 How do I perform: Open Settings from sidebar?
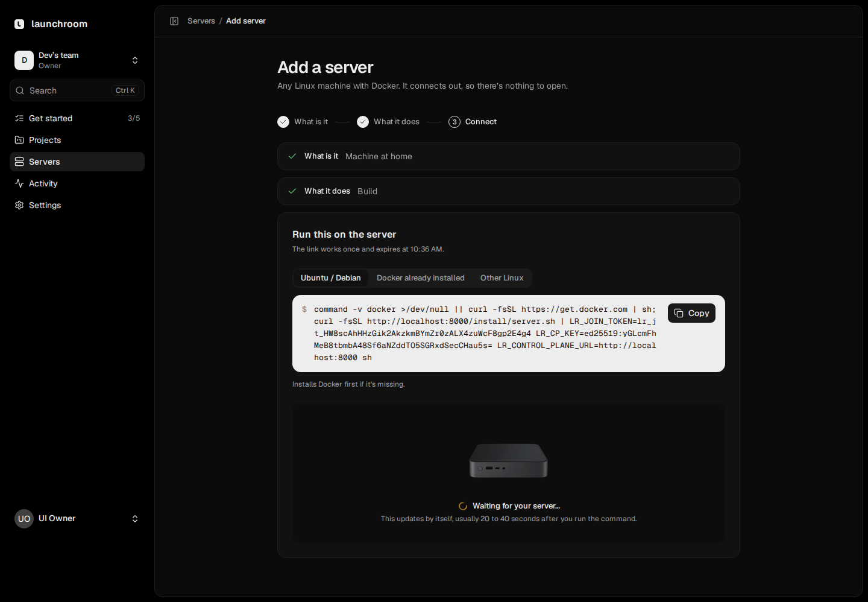coord(77,205)
